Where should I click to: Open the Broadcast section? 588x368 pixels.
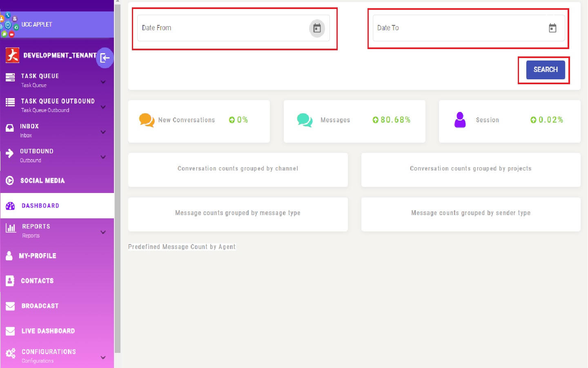pyautogui.click(x=40, y=306)
